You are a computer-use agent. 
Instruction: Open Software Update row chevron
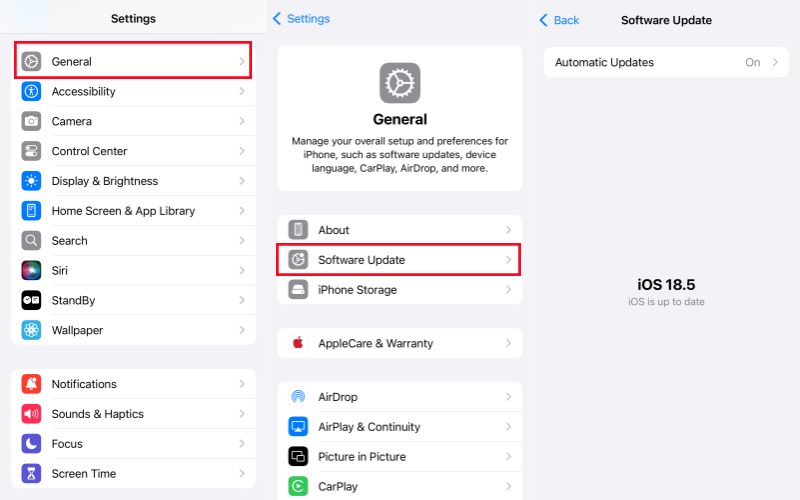tap(509, 260)
